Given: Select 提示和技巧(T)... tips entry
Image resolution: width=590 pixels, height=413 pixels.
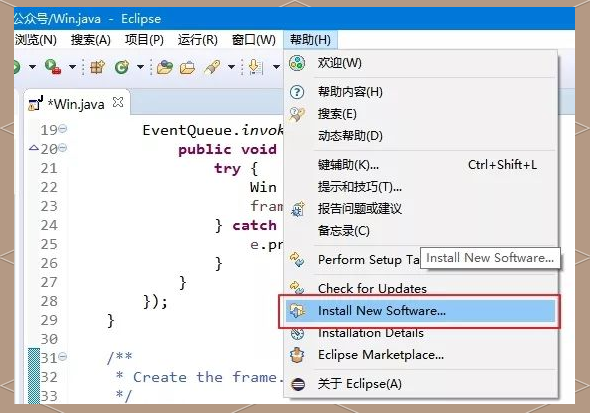Looking at the screenshot, I should coord(420,187).
